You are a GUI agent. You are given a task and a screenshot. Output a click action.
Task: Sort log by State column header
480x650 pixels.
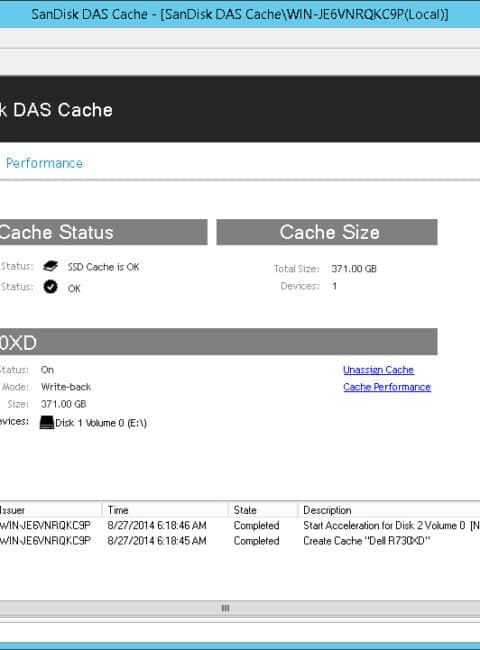click(263, 510)
